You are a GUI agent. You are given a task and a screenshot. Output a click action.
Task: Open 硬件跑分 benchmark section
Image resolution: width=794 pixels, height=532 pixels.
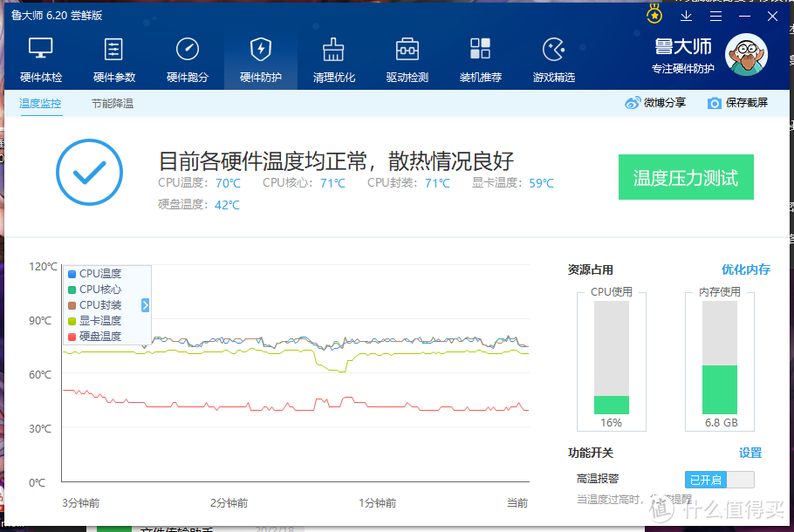[x=188, y=60]
